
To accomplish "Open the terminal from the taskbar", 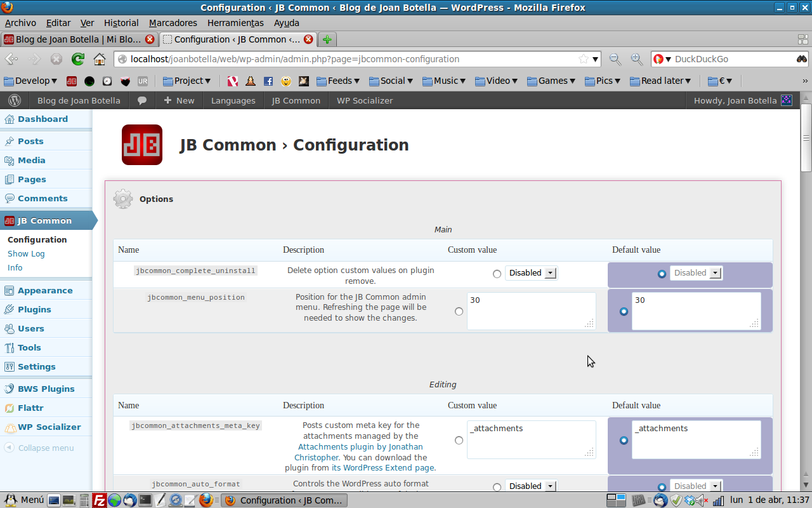I will (x=145, y=500).
